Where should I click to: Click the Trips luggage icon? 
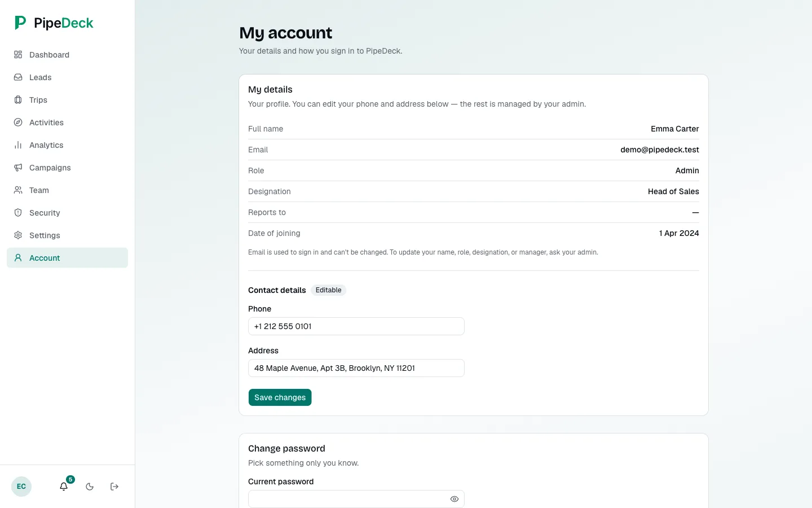18,100
